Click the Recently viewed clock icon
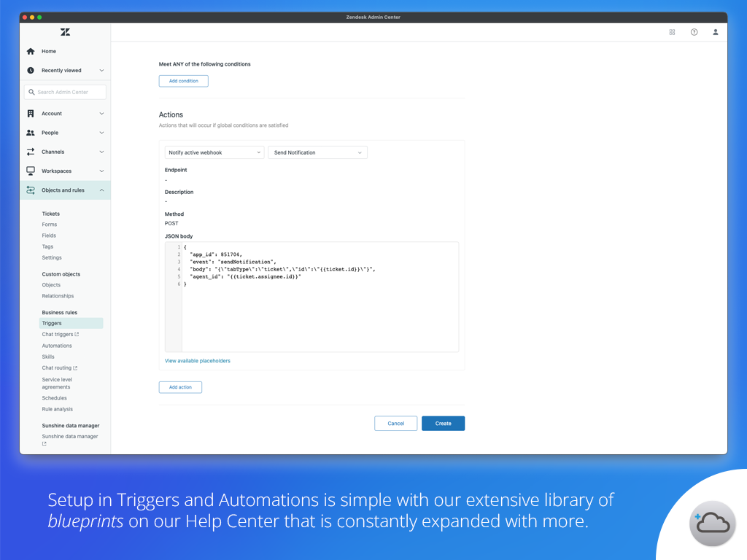Viewport: 747px width, 560px height. tap(31, 71)
